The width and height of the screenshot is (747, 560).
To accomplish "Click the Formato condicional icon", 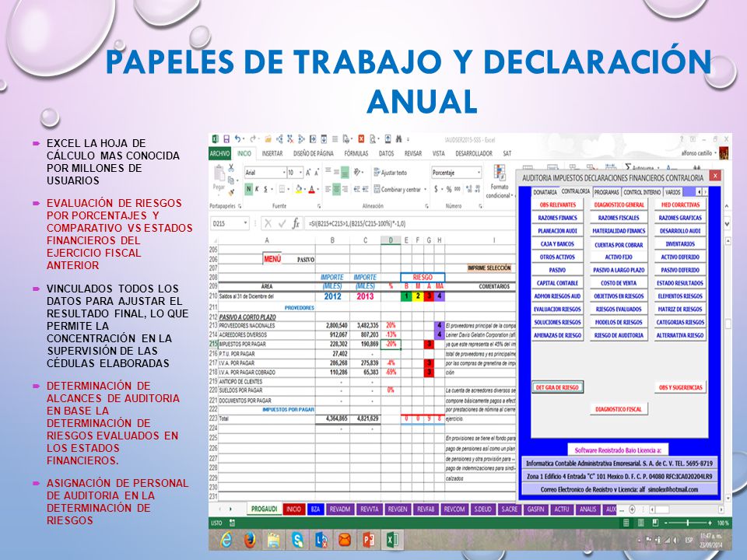I will click(500, 181).
